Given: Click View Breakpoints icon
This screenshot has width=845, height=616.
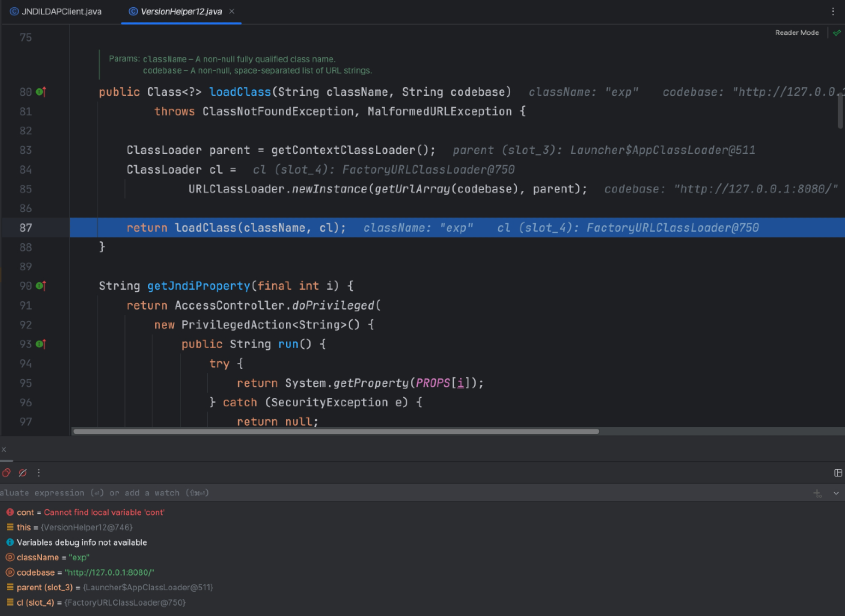Looking at the screenshot, I should tap(6, 473).
